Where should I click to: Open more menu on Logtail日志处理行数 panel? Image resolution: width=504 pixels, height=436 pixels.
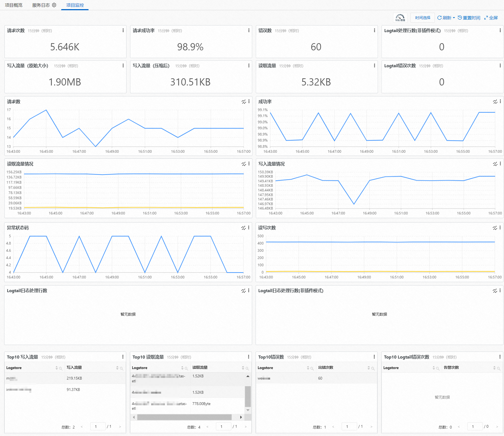(249, 290)
